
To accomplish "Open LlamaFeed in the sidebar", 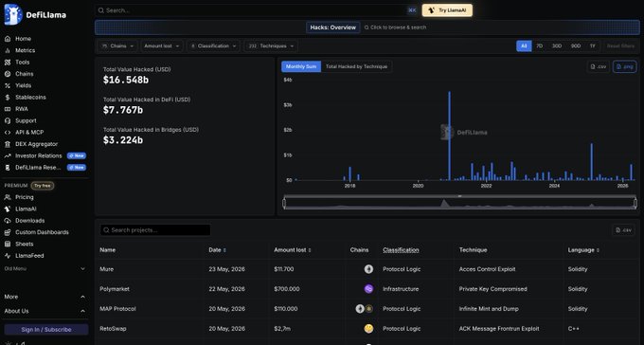I will coord(29,256).
